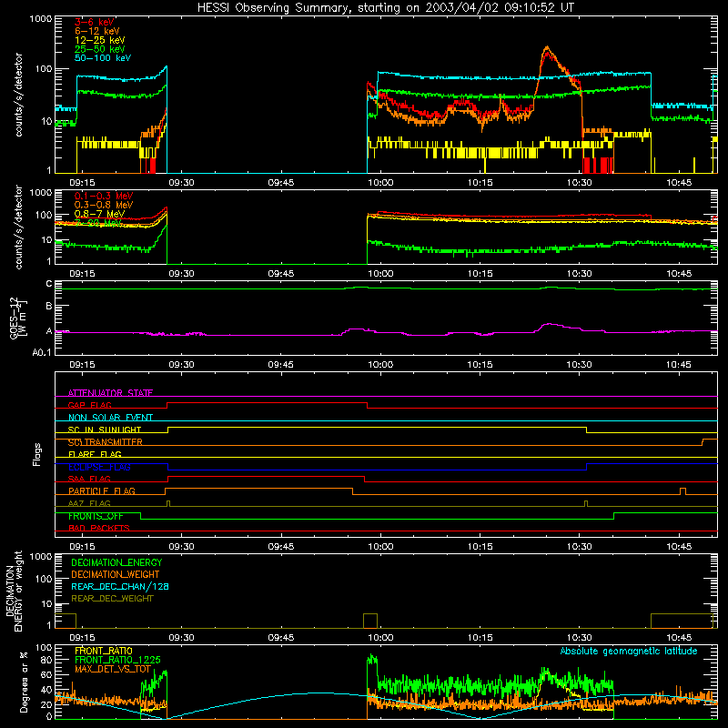728x728 pixels.
Task: Click the B flux class tick label
Action: 49,307
